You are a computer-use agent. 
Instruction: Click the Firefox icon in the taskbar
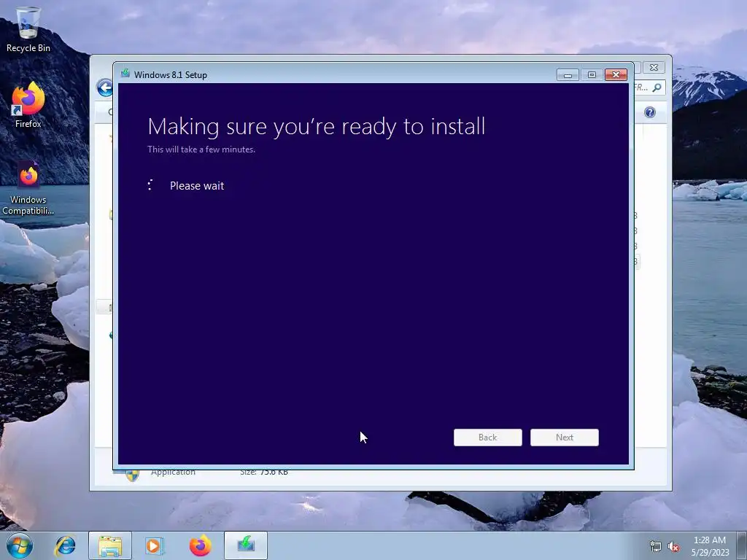coord(200,545)
